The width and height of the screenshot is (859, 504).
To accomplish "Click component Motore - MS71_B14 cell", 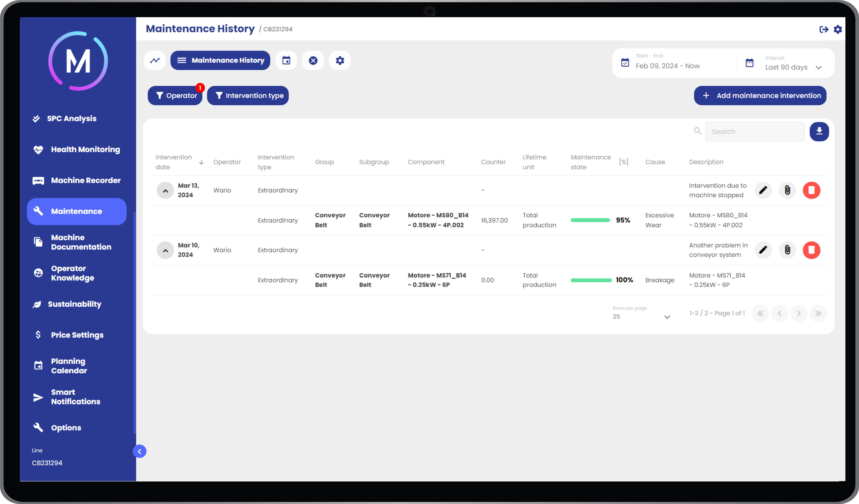I will tap(437, 280).
